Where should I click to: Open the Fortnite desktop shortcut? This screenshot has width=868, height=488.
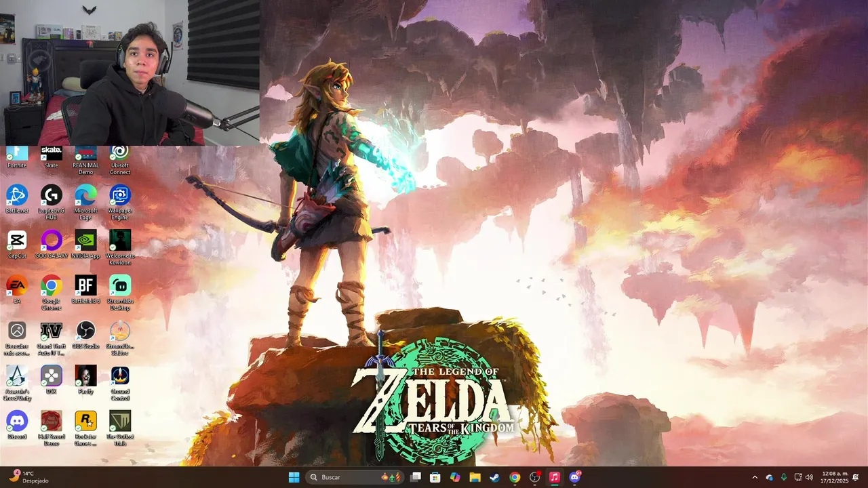tap(17, 157)
